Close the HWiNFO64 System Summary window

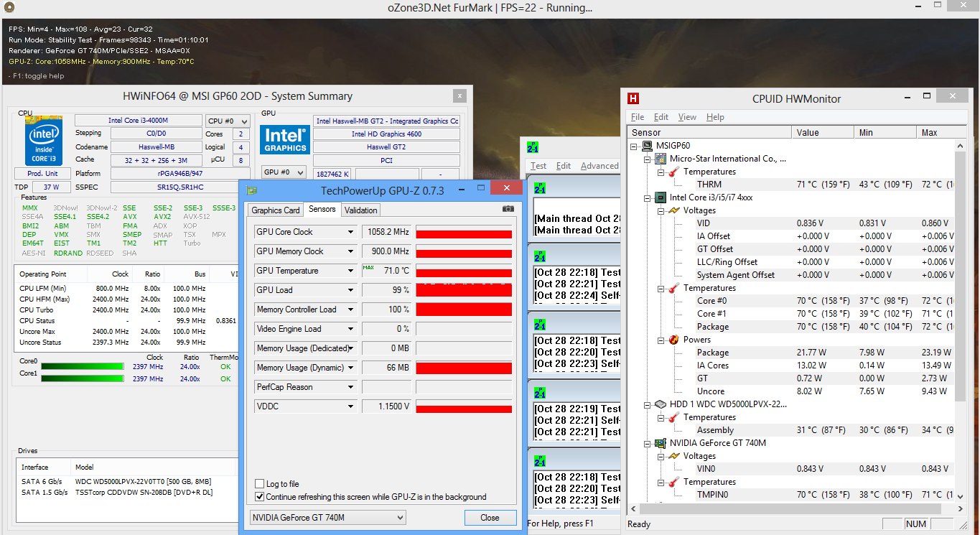[459, 96]
